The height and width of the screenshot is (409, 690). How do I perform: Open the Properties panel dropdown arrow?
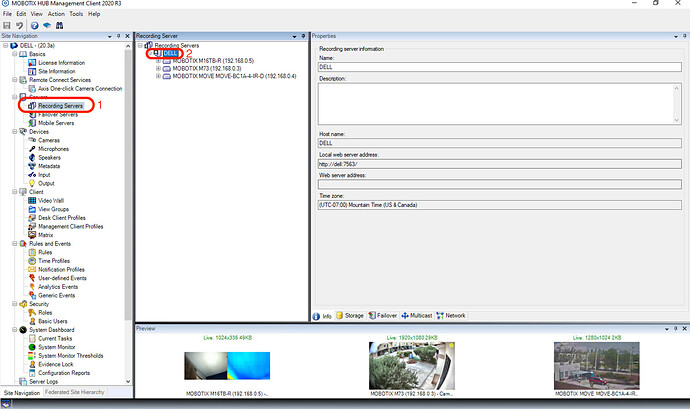[x=675, y=36]
